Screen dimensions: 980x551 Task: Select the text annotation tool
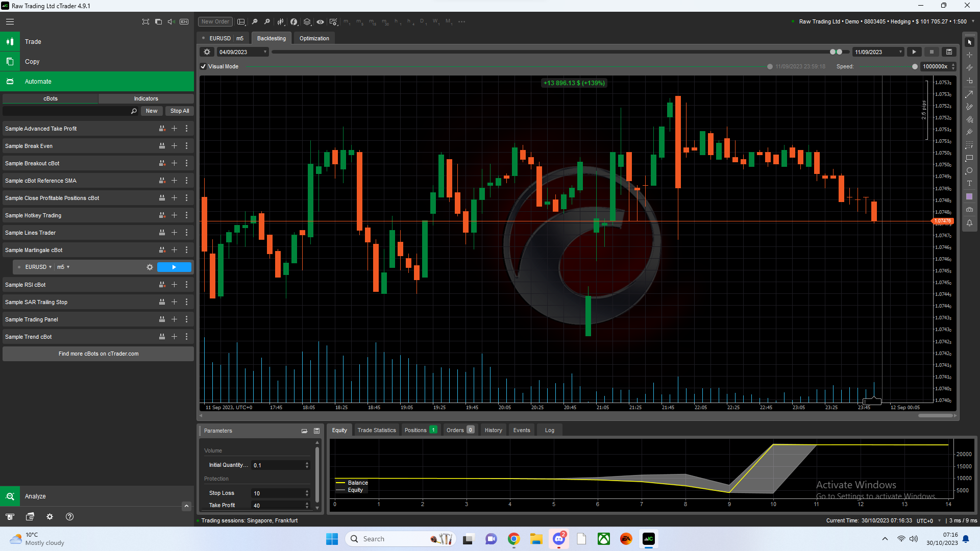(x=969, y=183)
